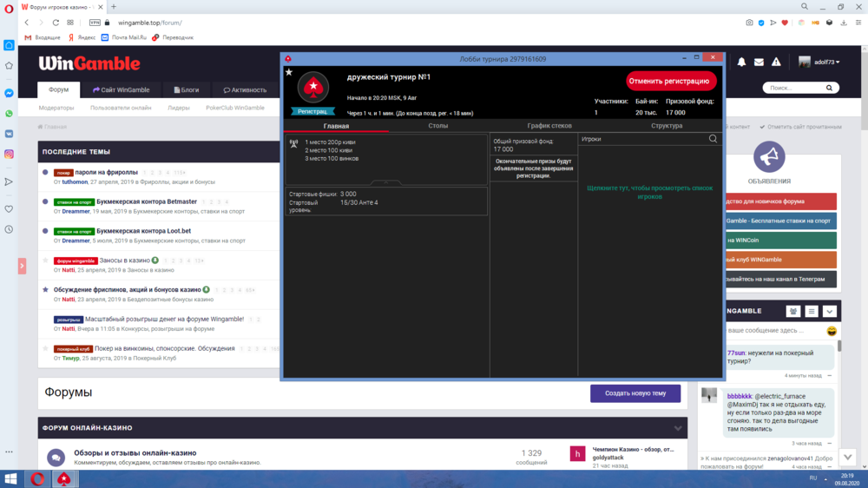Take snapshot with camera icon
Screen dimensions: 868x488
click(749, 23)
